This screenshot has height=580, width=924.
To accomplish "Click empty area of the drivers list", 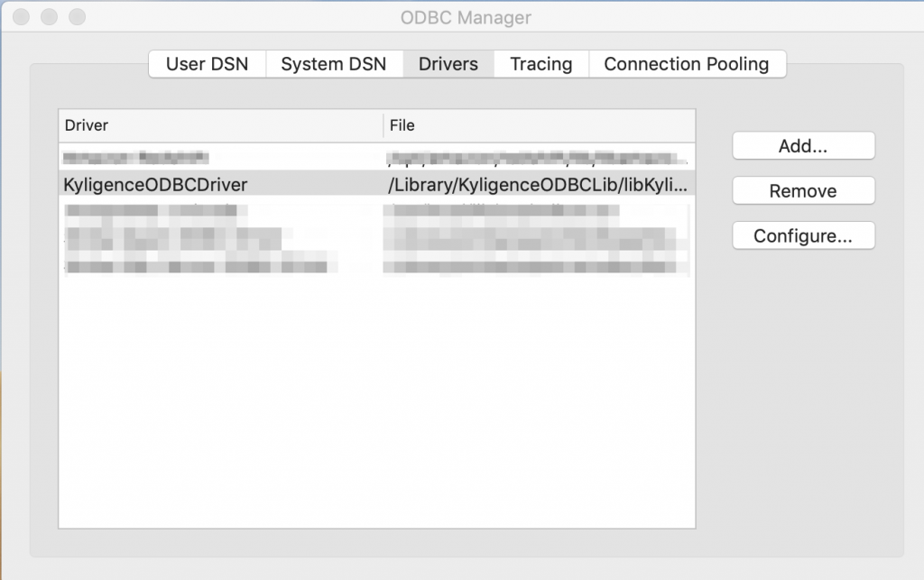I will 376,406.
